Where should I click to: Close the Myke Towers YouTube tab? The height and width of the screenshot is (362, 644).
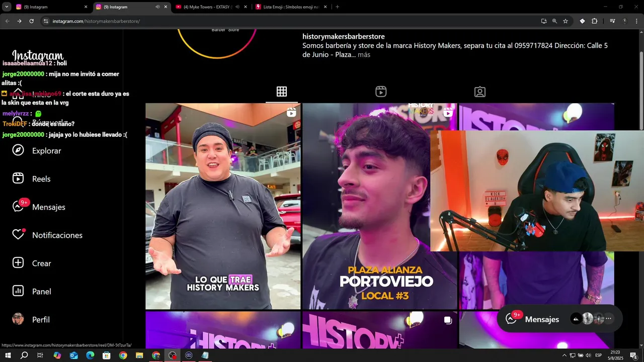pos(246,7)
